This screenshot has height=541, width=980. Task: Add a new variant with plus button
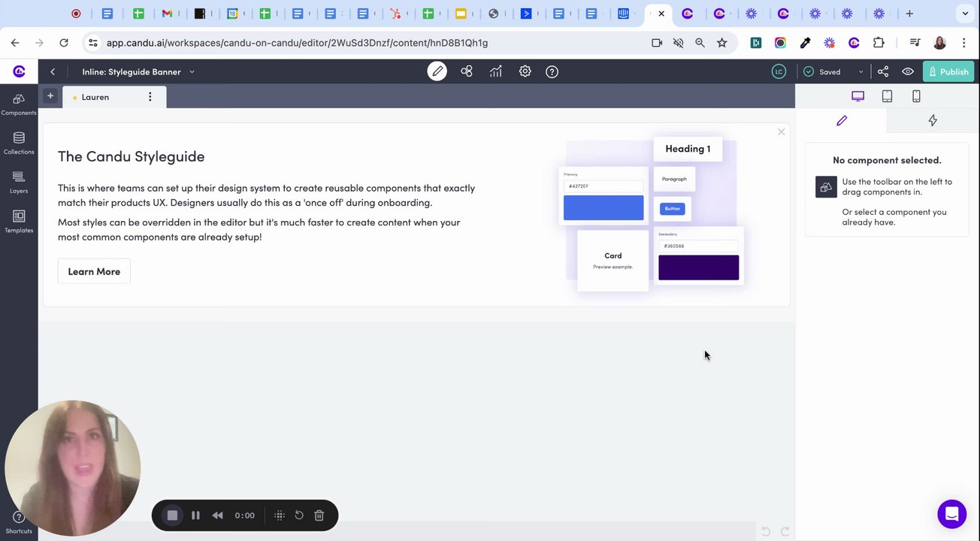(50, 95)
